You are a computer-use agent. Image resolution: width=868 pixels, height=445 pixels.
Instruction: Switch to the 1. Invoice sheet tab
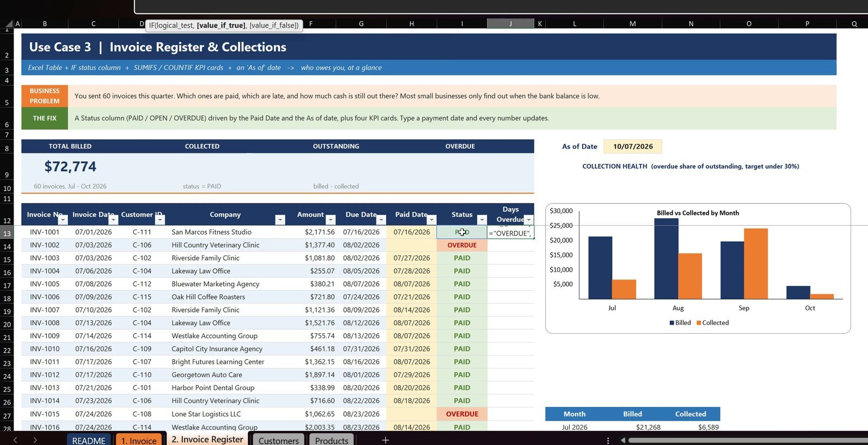[139, 440]
